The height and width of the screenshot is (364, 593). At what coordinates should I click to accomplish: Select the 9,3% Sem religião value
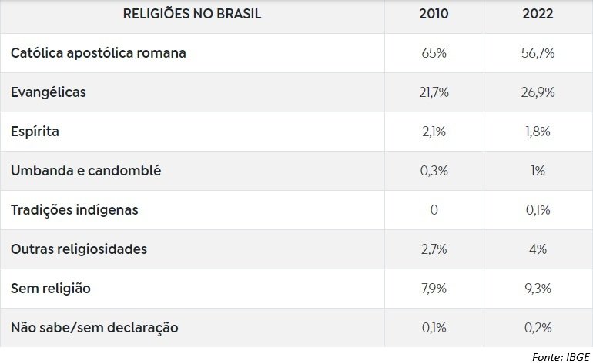click(538, 289)
